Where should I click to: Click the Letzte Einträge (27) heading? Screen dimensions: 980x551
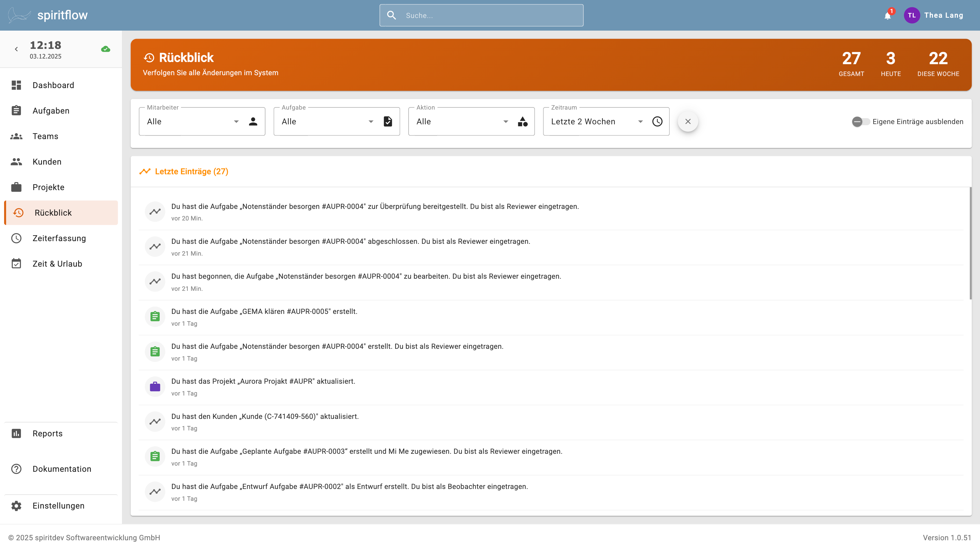tap(191, 172)
